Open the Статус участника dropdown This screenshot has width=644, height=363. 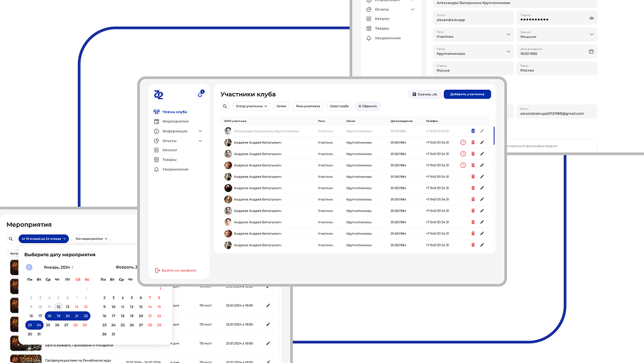(251, 106)
